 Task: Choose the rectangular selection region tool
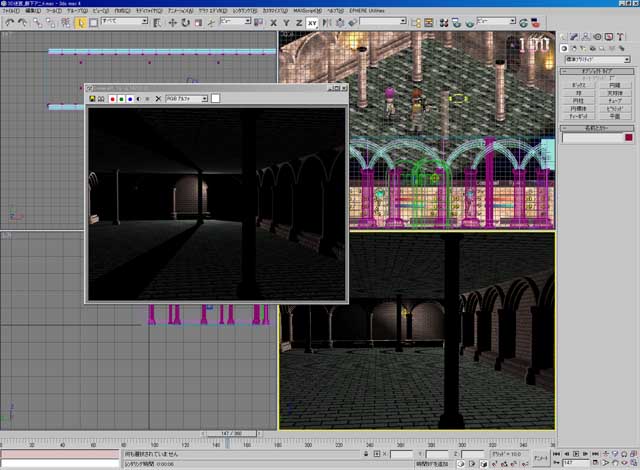(93, 23)
